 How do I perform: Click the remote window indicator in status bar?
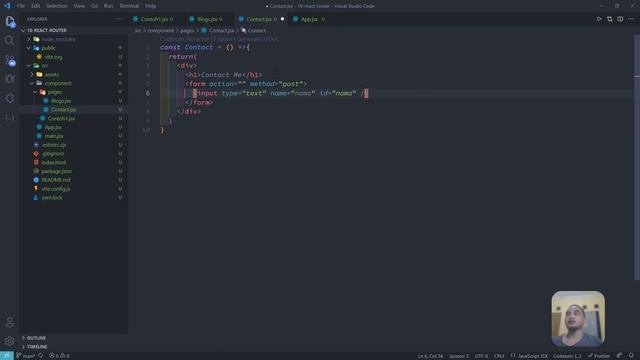7,356
